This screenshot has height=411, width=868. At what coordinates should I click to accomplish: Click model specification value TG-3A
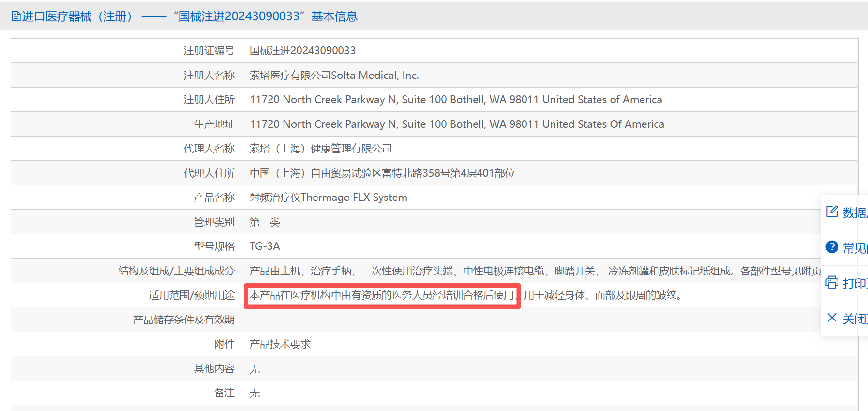265,246
